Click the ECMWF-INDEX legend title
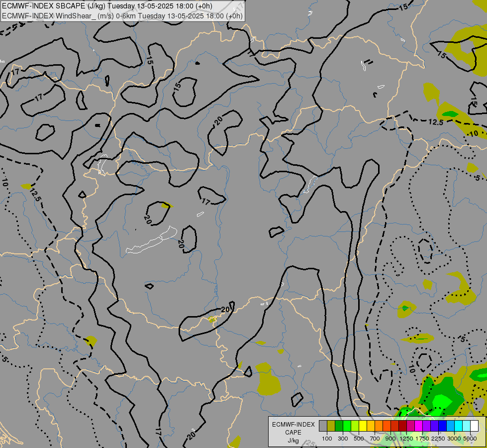Screen dimensions: 487x448 [x=293, y=425]
